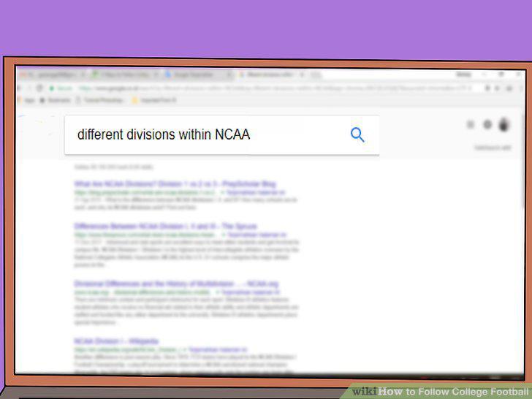Open the Google apps grid icon
This screenshot has height=399, width=532.
pos(471,124)
